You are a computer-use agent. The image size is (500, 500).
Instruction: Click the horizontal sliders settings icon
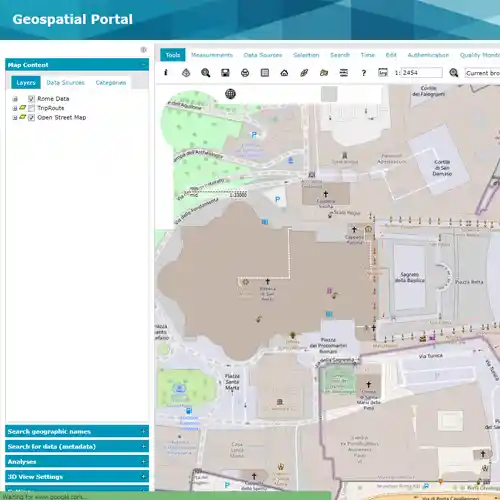(344, 73)
